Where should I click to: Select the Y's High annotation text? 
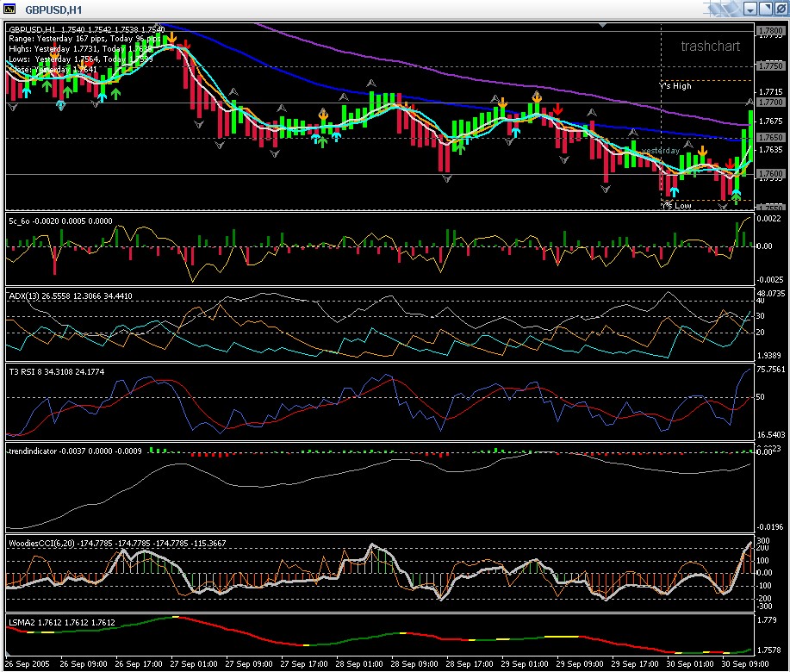point(675,85)
